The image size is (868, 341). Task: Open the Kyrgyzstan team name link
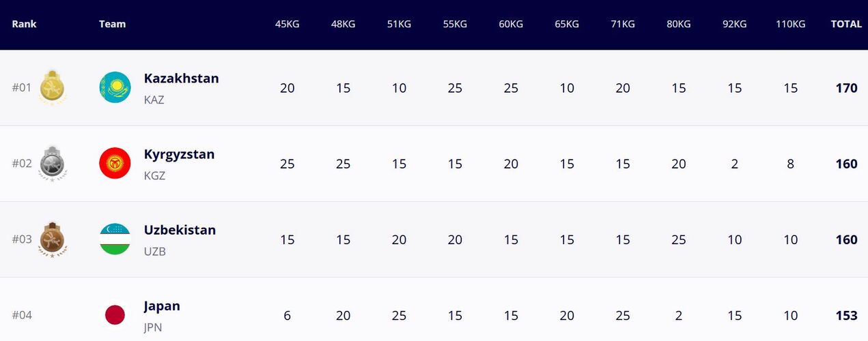179,154
